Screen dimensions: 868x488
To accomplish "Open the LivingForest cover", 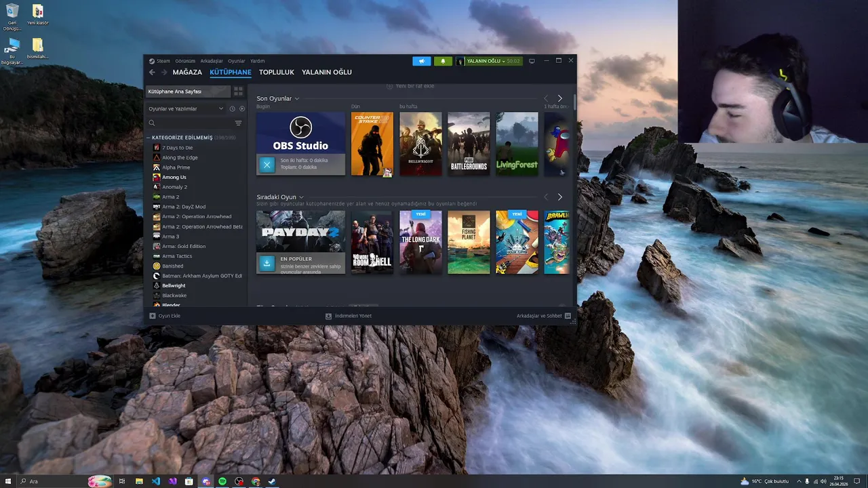I will tap(517, 144).
